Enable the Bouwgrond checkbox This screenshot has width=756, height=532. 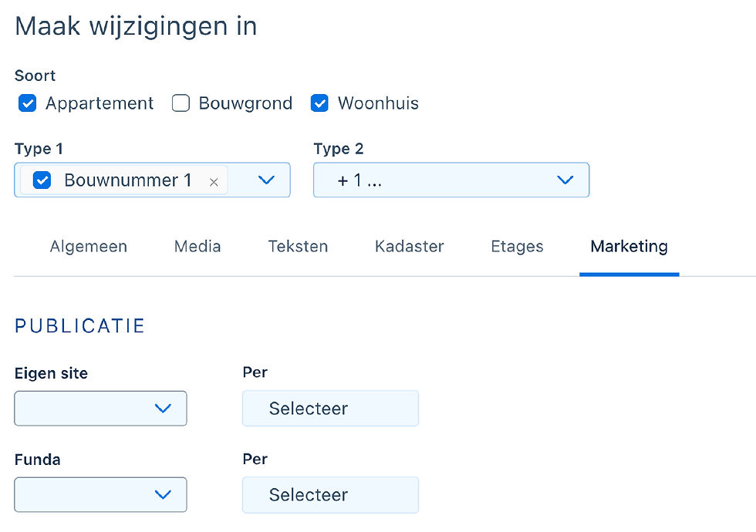click(x=181, y=103)
